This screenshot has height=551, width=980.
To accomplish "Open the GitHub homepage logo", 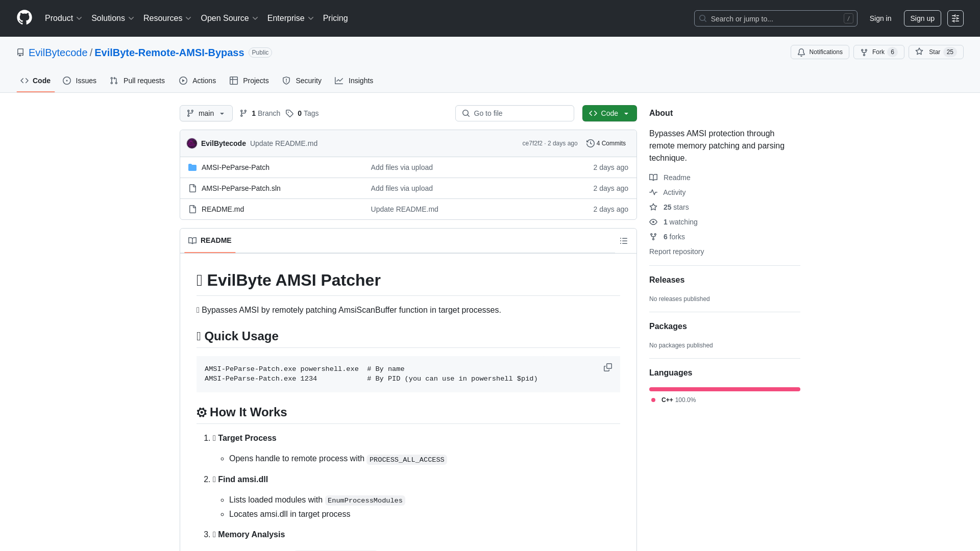I will click(24, 18).
